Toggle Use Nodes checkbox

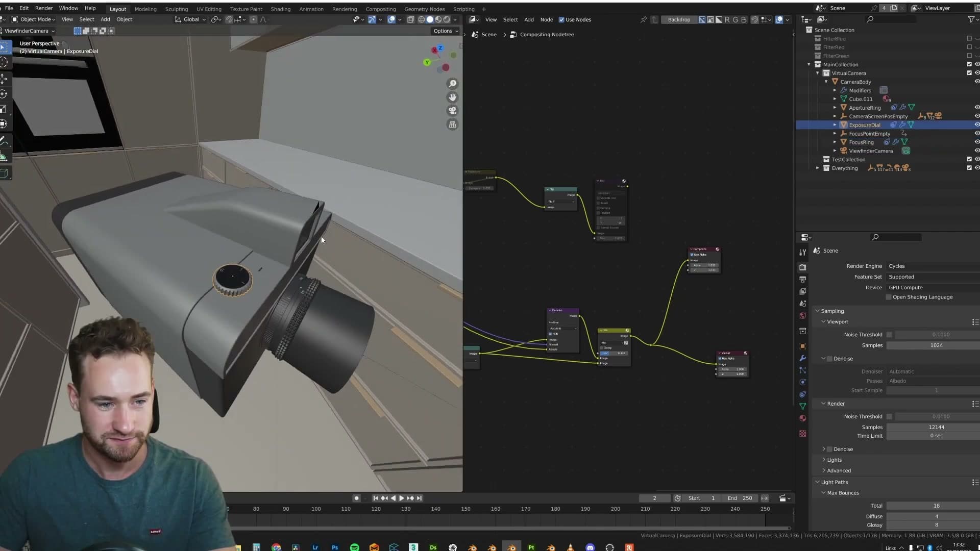(561, 20)
